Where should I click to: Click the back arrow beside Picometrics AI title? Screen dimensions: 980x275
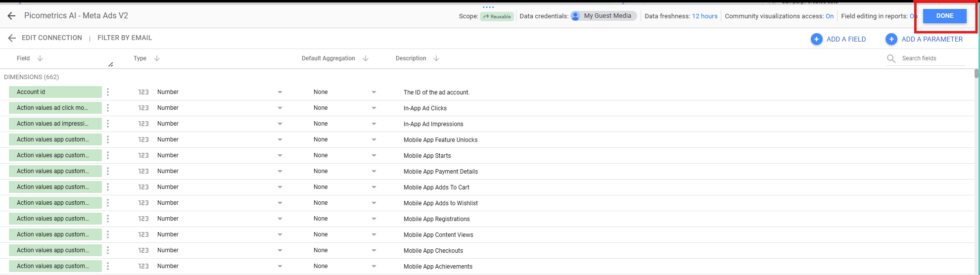11,16
